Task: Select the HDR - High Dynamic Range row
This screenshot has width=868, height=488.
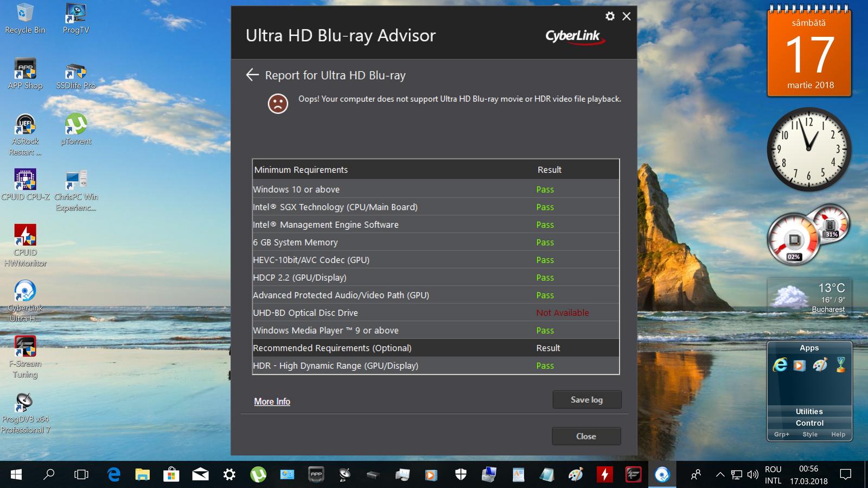Action: 436,365
